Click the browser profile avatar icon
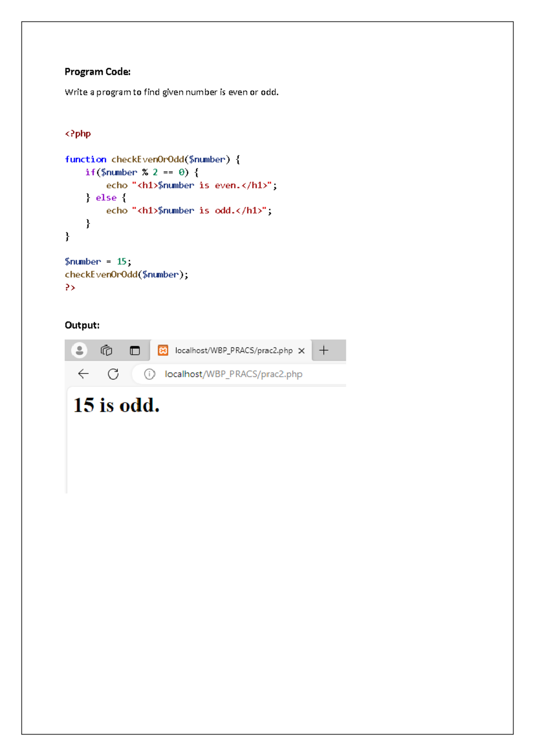This screenshot has width=535, height=756. pyautogui.click(x=79, y=350)
